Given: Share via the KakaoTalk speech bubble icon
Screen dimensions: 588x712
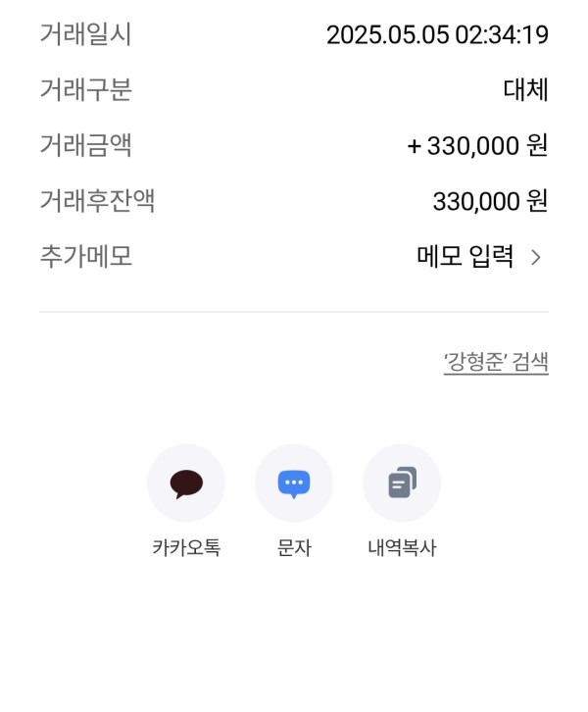Looking at the screenshot, I should pos(186,484).
